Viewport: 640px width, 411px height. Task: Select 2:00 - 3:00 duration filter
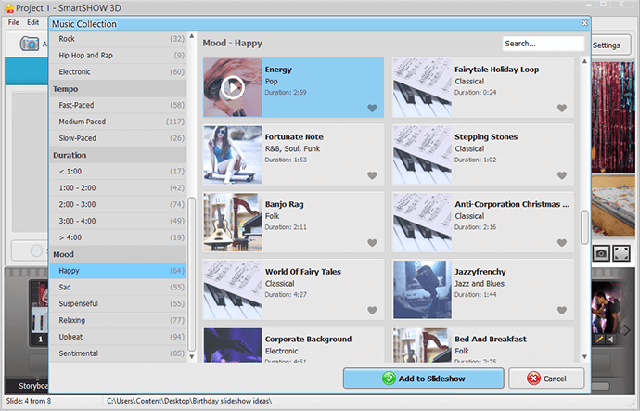coord(118,204)
